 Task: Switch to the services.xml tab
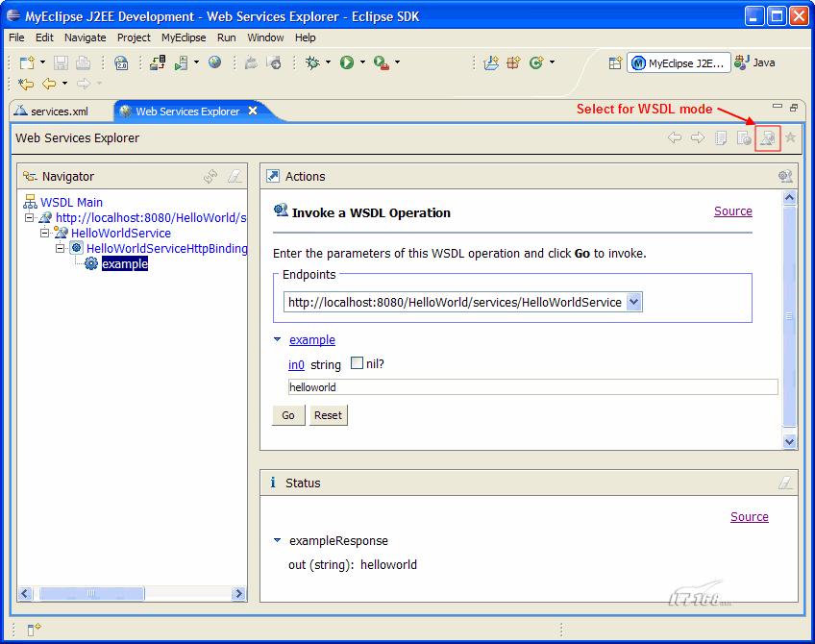click(58, 110)
